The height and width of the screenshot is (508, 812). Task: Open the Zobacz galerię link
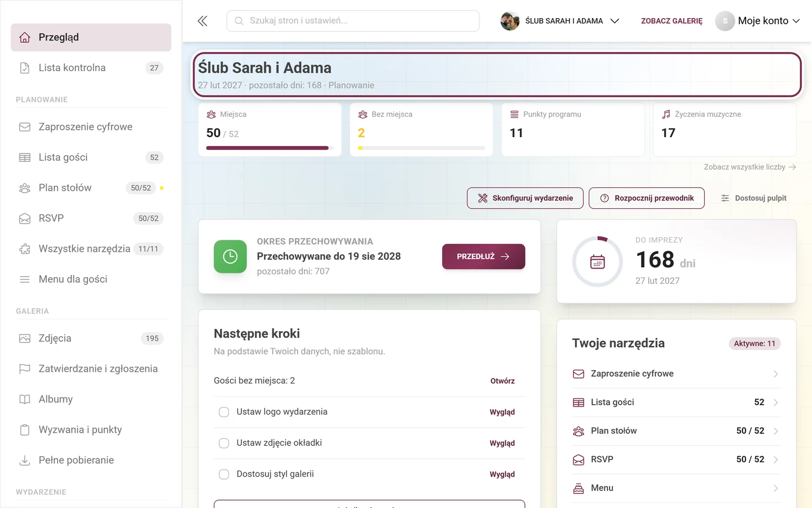click(x=672, y=21)
